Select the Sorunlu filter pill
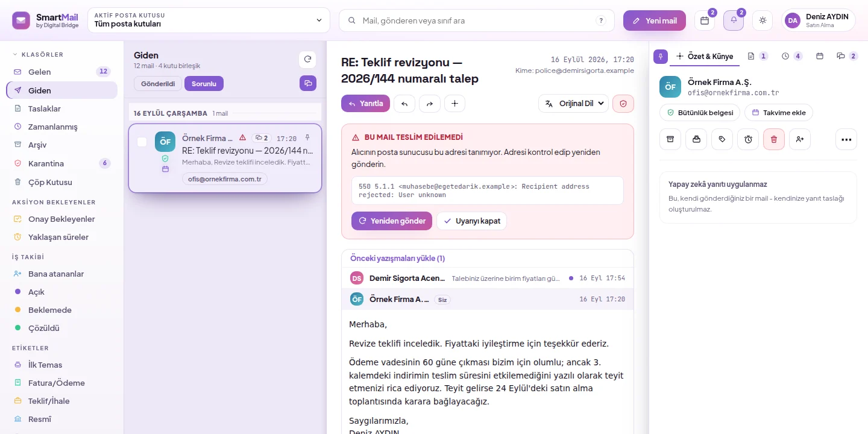Screen dimensions: 868x434 pyautogui.click(x=204, y=84)
